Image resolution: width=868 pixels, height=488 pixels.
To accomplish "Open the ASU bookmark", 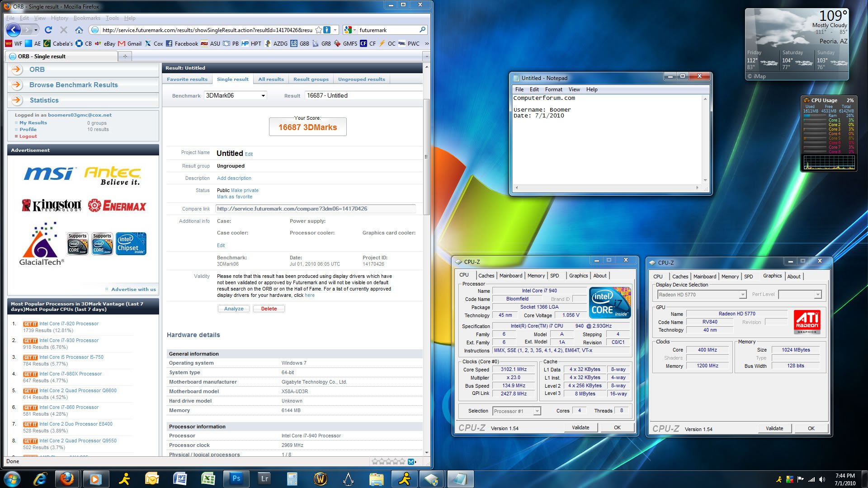I will click(x=211, y=43).
